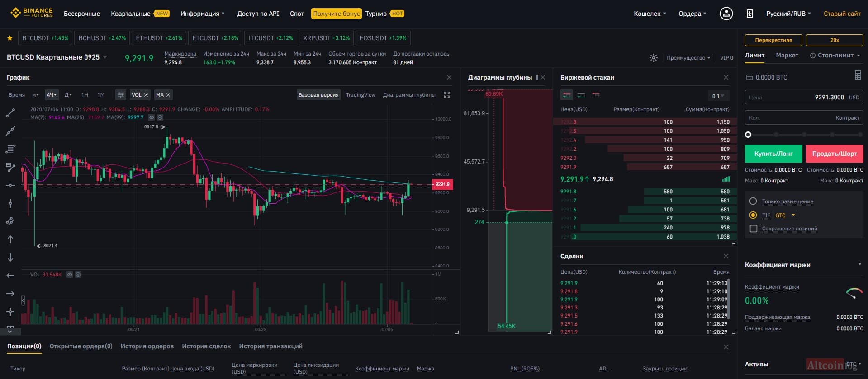Switch to the Маркет order tab
This screenshot has width=868, height=379.
pos(787,56)
